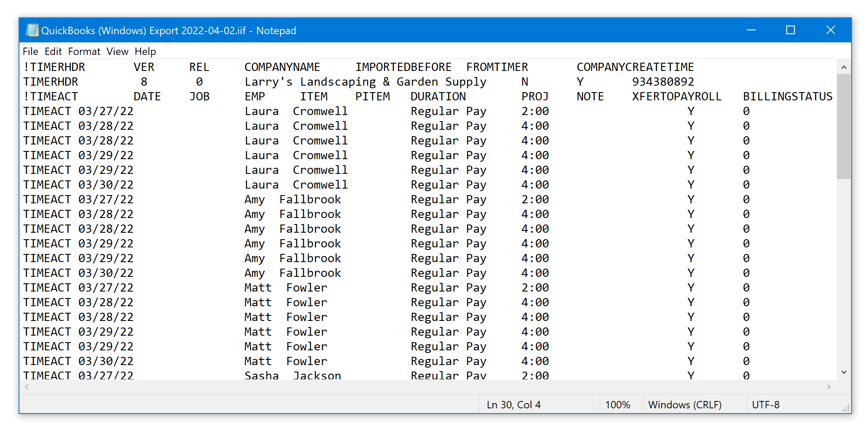The width and height of the screenshot is (868, 436).
Task: Click the vertical scrollbar up arrow
Action: [844, 67]
